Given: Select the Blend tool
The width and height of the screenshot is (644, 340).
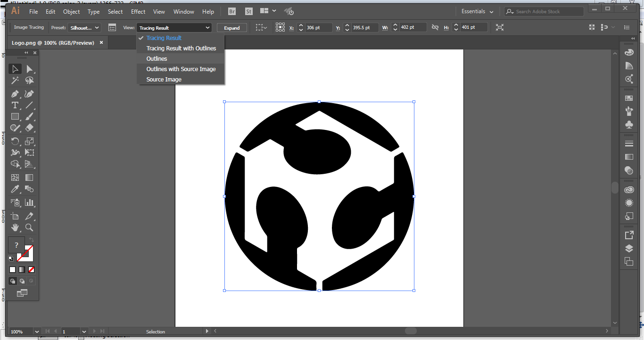Looking at the screenshot, I should tap(29, 189).
